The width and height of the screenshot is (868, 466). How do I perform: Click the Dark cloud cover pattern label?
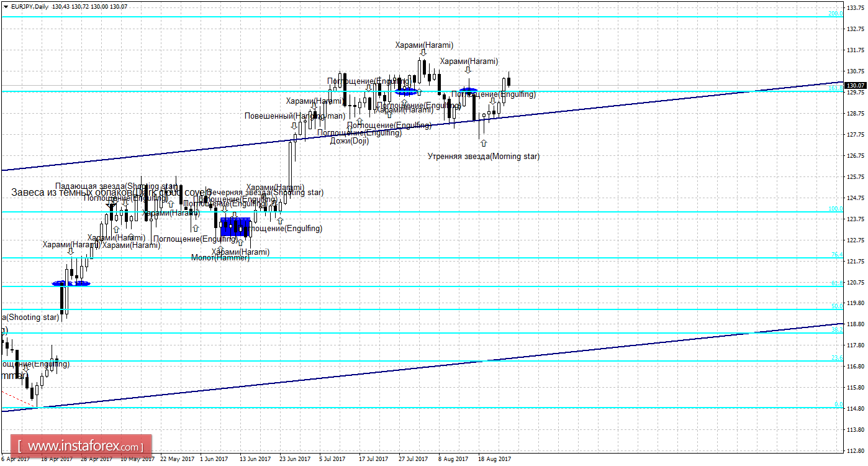tap(111, 192)
